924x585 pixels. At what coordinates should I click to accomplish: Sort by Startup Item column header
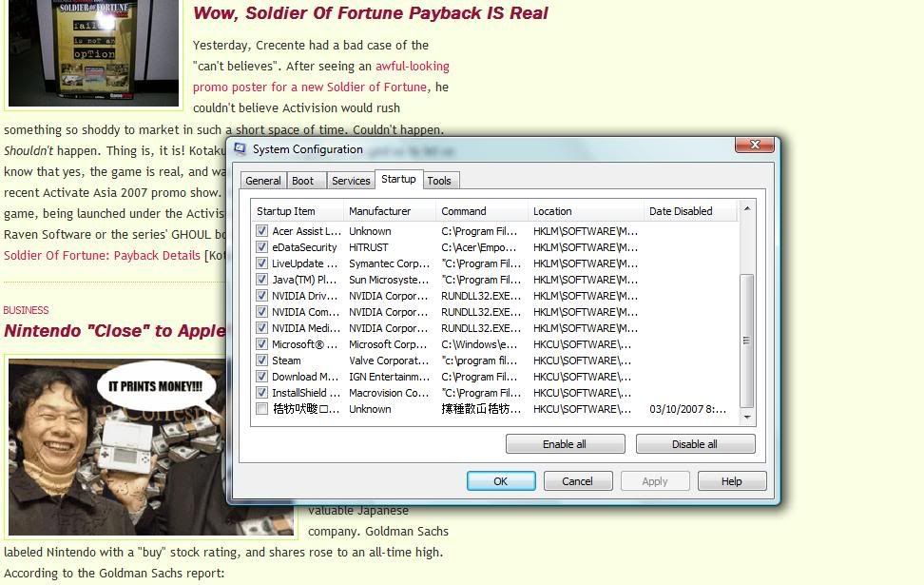pyautogui.click(x=298, y=211)
